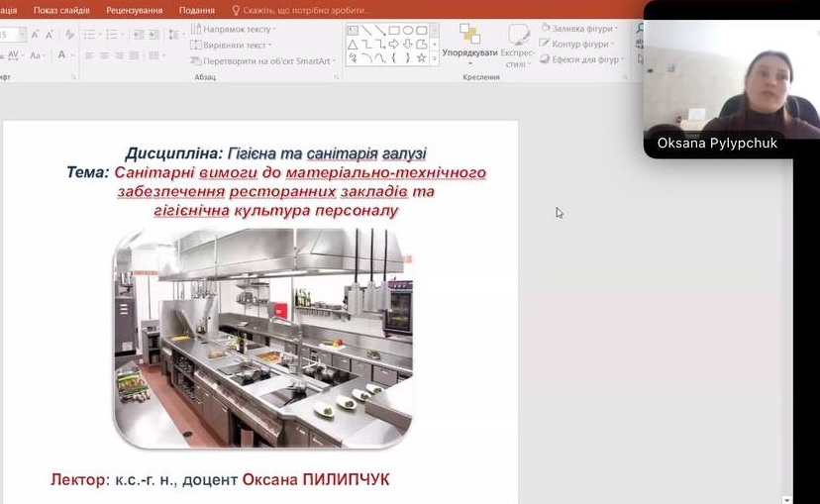The width and height of the screenshot is (820, 504).
Task: Select the five-point star shape
Action: coord(421,58)
